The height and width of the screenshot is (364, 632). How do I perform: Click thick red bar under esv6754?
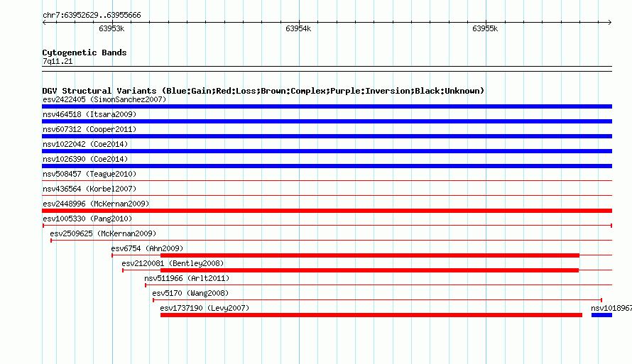tap(369, 255)
